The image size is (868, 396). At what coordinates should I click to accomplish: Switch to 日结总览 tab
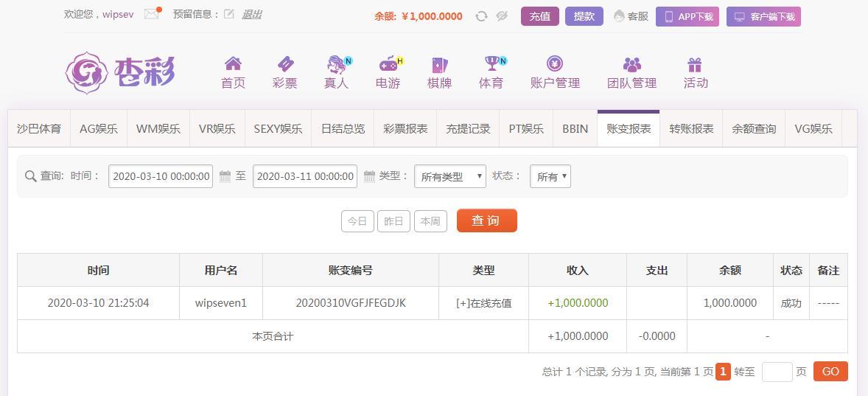(x=343, y=129)
